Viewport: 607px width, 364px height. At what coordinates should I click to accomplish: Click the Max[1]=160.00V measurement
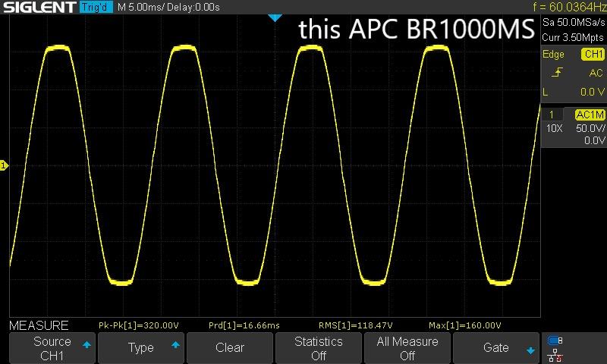tap(464, 326)
